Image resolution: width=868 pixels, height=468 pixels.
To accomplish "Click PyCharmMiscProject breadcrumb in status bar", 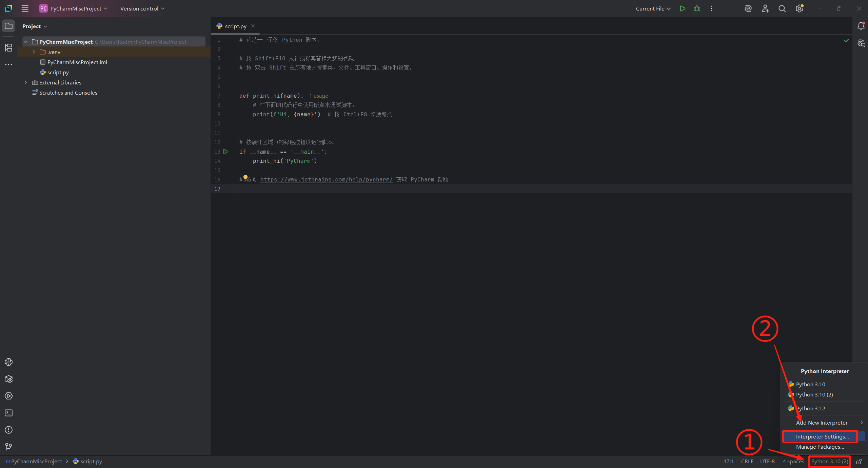I will click(x=36, y=462).
